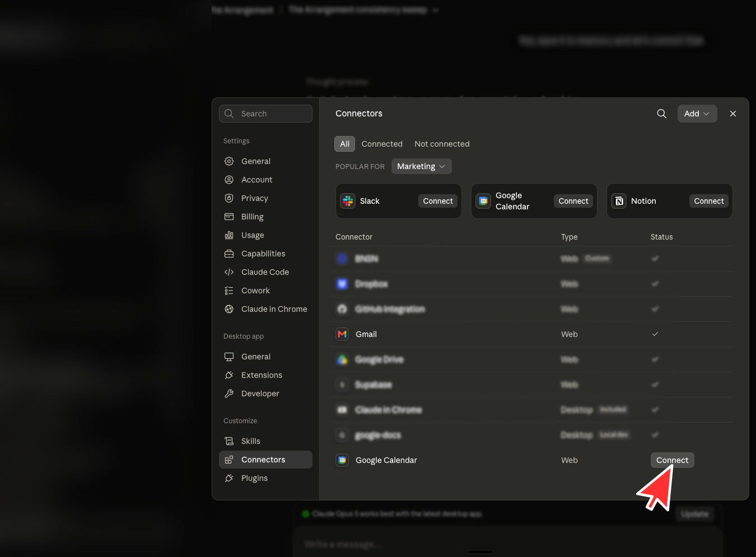Viewport: 756px width, 557px height.
Task: Open Cowork settings
Action: coord(265,291)
